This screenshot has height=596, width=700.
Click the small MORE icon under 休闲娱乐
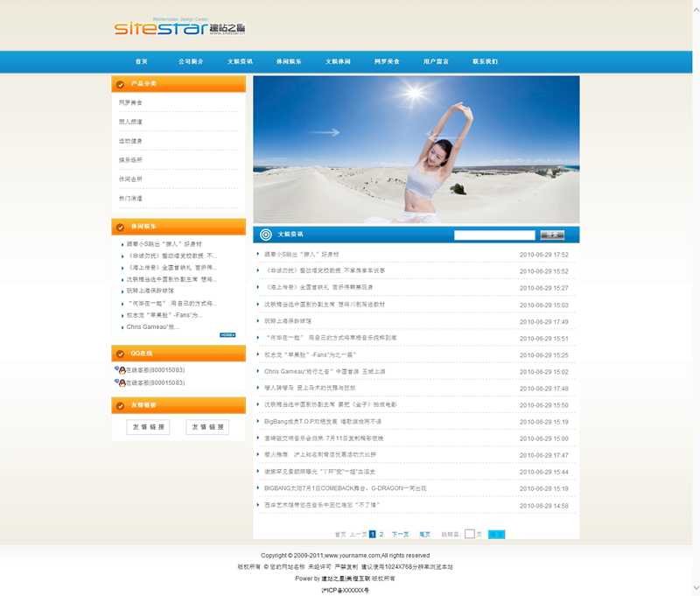pos(227,334)
